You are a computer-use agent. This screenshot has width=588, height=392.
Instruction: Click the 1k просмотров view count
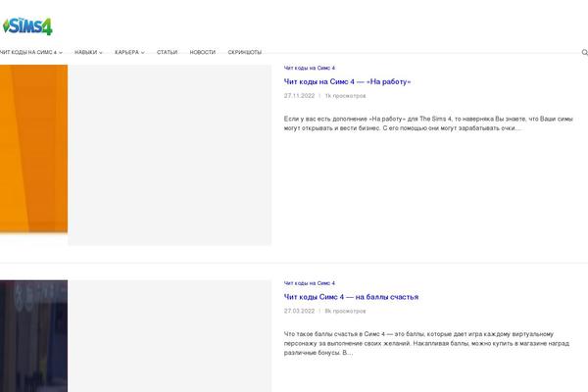click(x=345, y=96)
